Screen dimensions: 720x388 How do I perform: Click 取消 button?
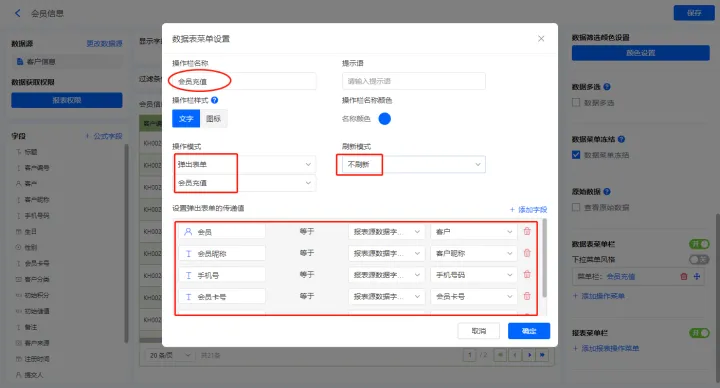click(478, 331)
